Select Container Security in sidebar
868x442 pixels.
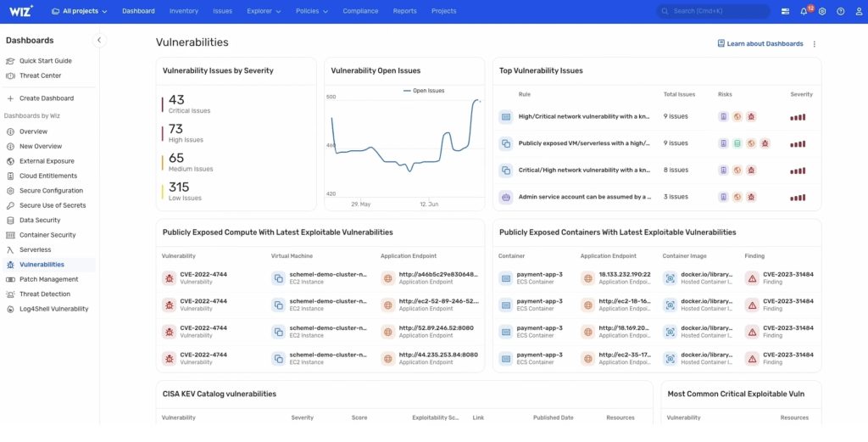tap(47, 235)
